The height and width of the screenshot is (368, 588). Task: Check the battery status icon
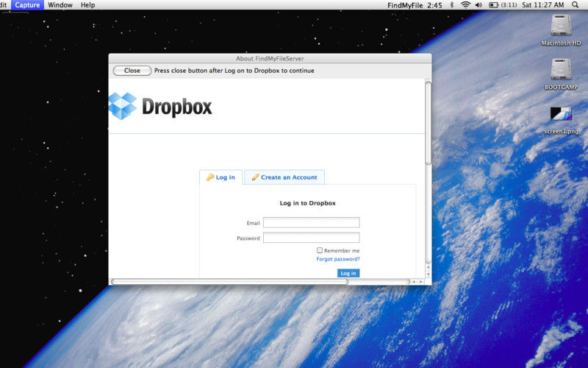pos(493,5)
